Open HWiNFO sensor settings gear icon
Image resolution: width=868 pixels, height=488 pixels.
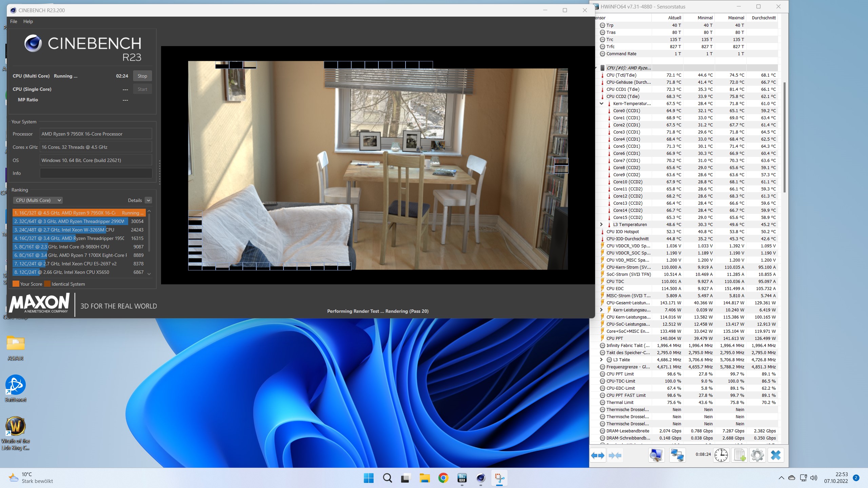tap(757, 455)
